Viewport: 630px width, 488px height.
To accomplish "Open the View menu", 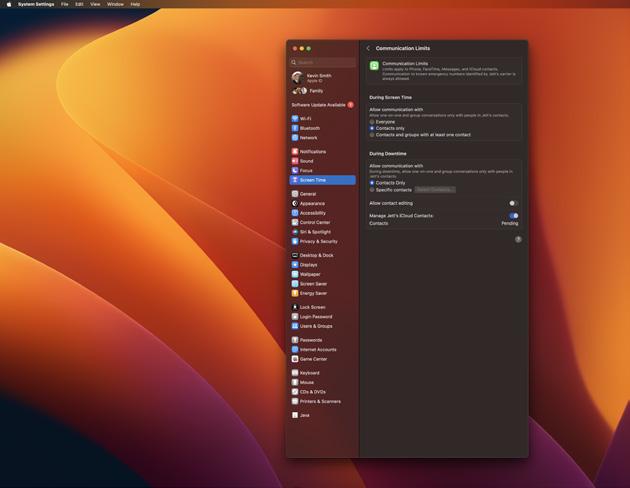I will pyautogui.click(x=95, y=4).
